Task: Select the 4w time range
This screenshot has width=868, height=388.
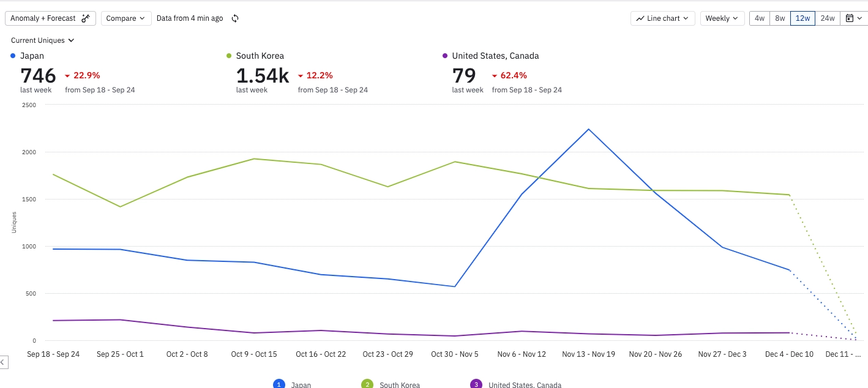Action: pos(760,18)
